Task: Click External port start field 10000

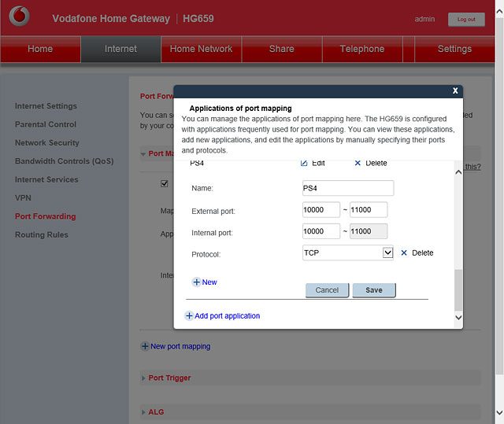Action: (x=321, y=209)
